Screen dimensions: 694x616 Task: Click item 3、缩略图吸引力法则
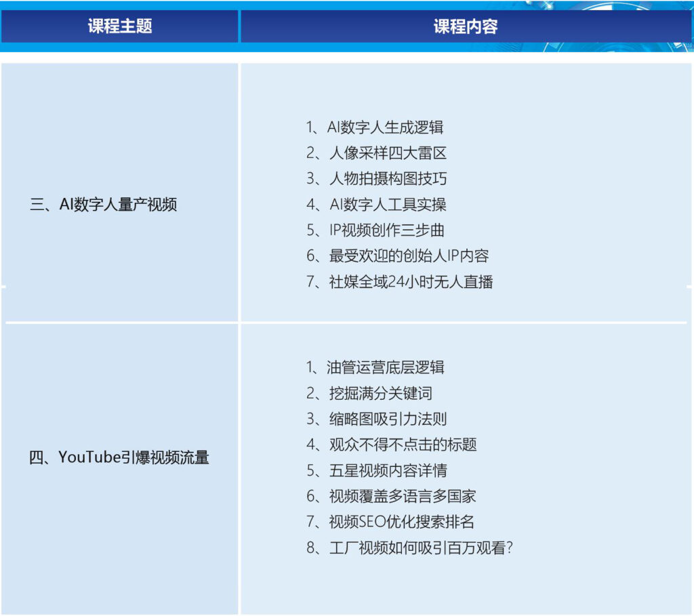pyautogui.click(x=376, y=419)
